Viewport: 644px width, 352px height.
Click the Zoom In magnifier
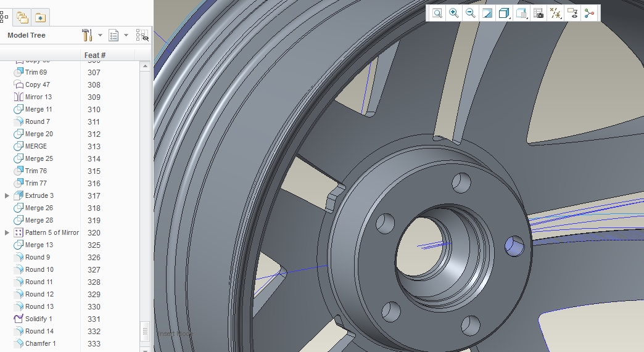pos(454,13)
